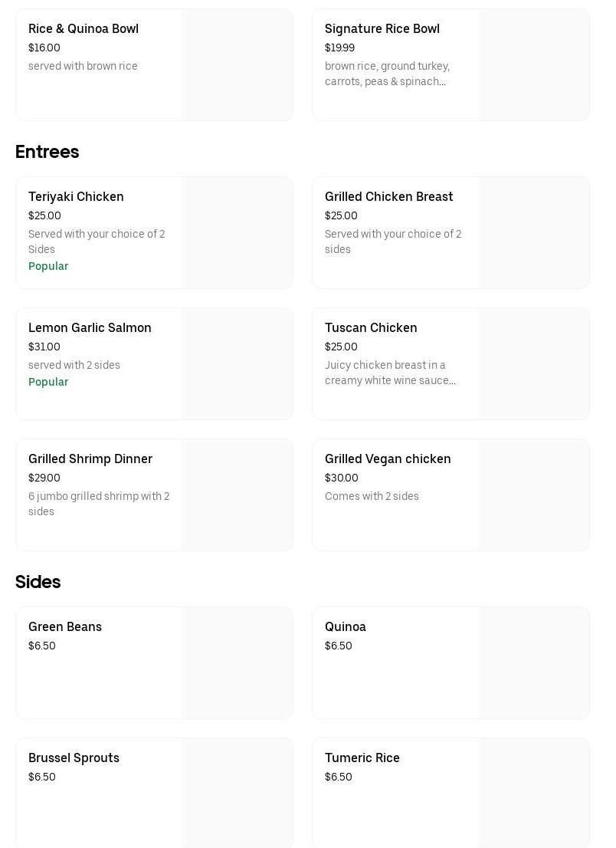616x848 pixels.
Task: Click the Popular tag under Teriyaki Chicken
Action: tap(48, 267)
